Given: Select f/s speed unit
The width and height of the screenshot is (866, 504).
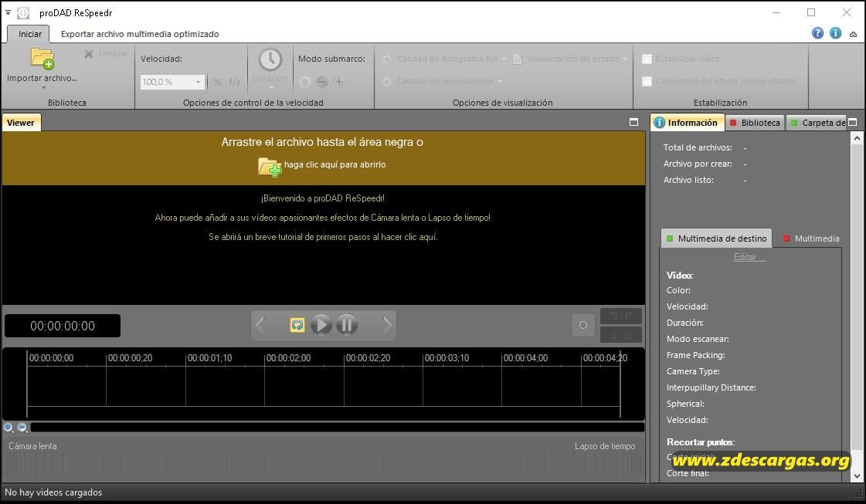Looking at the screenshot, I should [x=234, y=82].
